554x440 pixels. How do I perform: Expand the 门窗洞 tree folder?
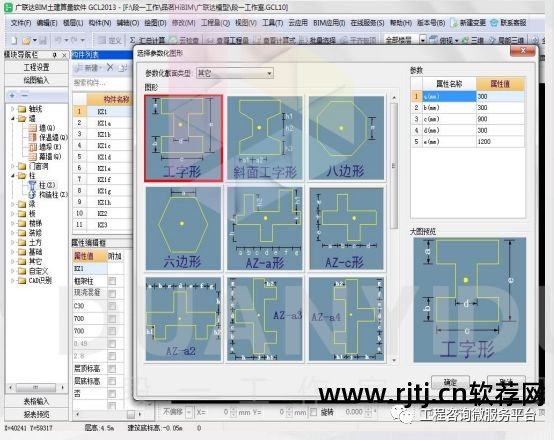coord(13,166)
